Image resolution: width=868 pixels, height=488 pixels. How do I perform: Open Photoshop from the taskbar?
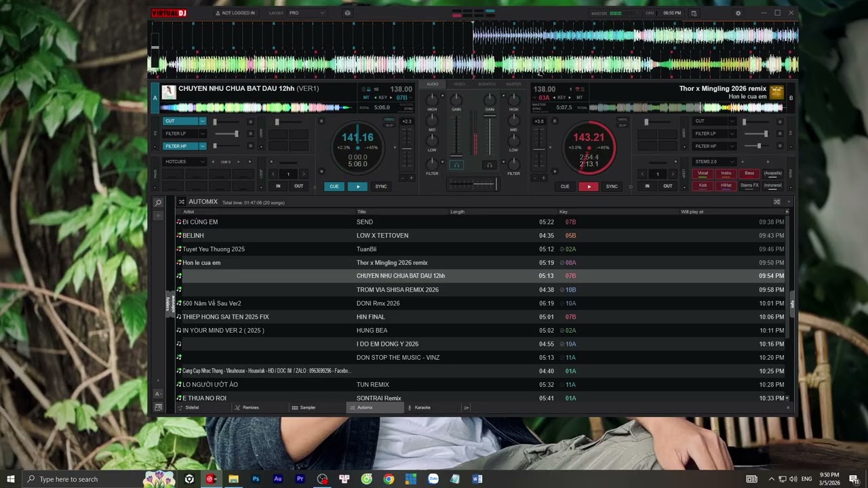[256, 479]
